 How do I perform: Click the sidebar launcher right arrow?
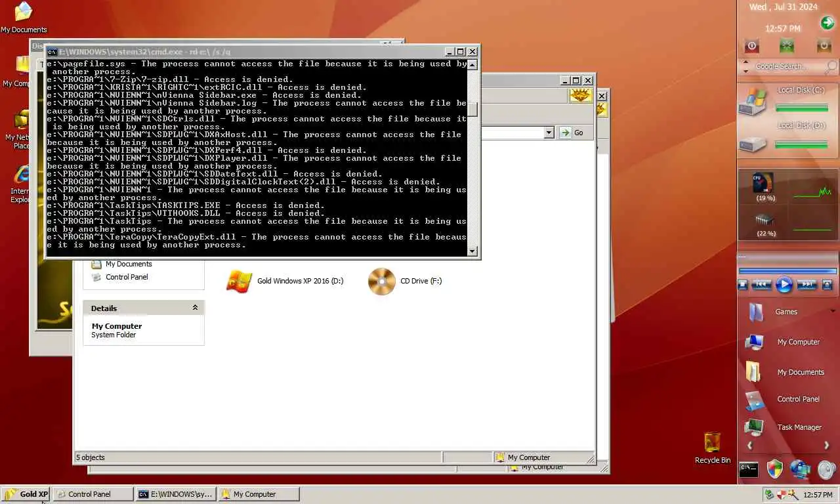pyautogui.click(x=826, y=446)
